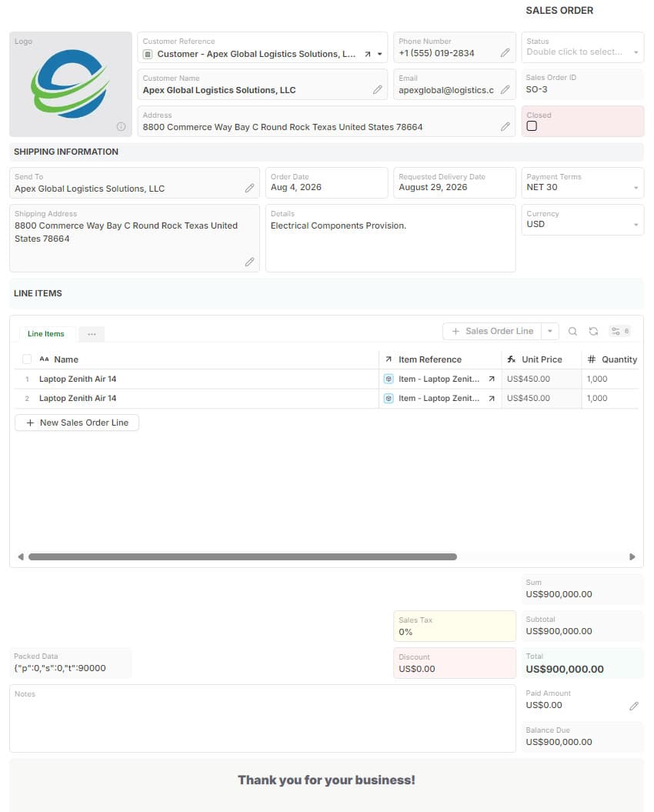Select row 1 Laptop Zenith Air 14
Image resolution: width=654 pixels, height=812 pixels.
click(78, 379)
